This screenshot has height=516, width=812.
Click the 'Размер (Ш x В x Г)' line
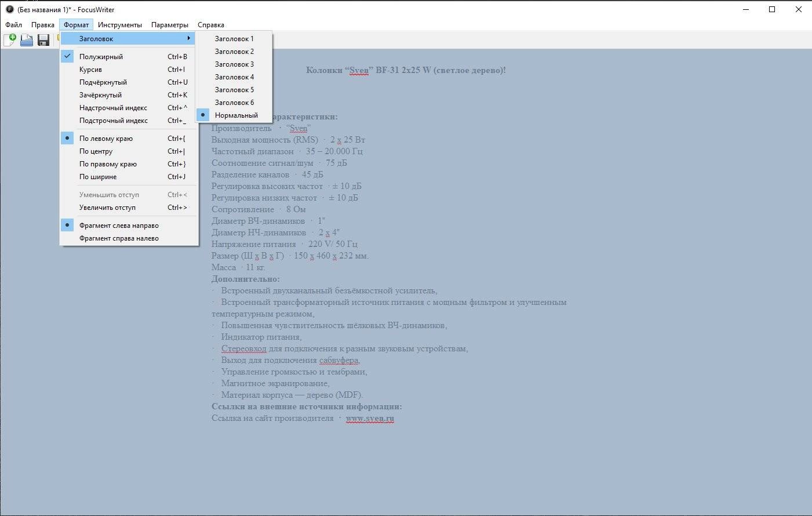click(290, 256)
